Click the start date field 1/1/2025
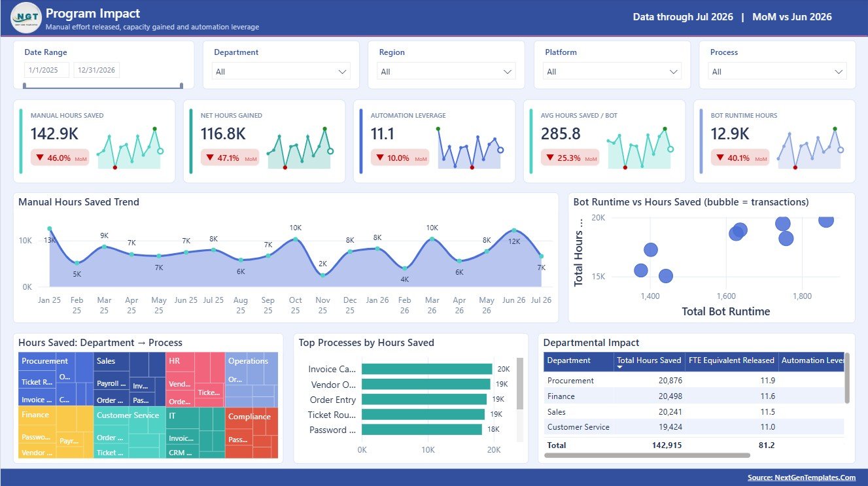This screenshot has width=868, height=486. click(x=46, y=70)
